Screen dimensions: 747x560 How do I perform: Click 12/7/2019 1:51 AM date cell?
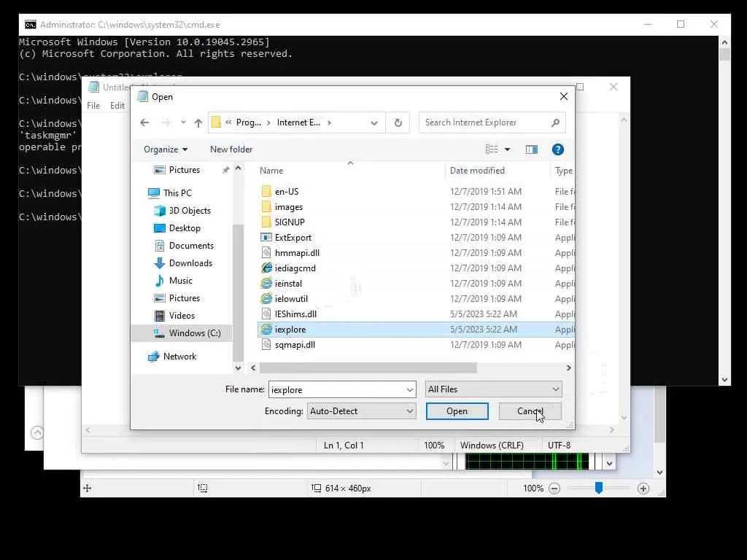[x=485, y=192]
